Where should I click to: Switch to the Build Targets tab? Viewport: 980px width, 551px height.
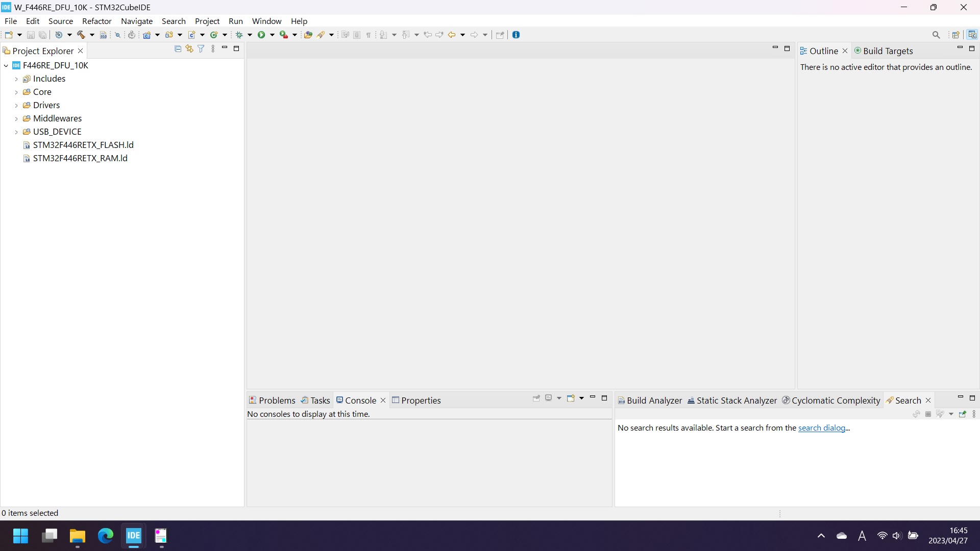[x=884, y=51]
